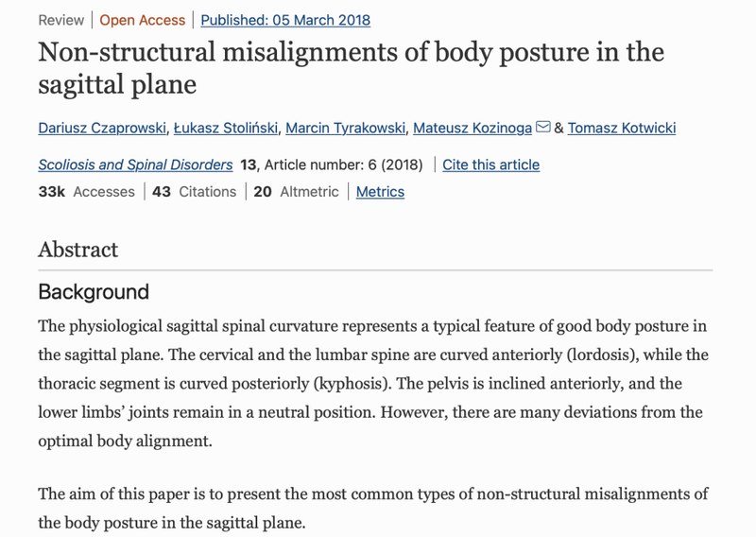Open author link Mateusz Kozinoga
The width and height of the screenshot is (756, 537).
tap(472, 128)
